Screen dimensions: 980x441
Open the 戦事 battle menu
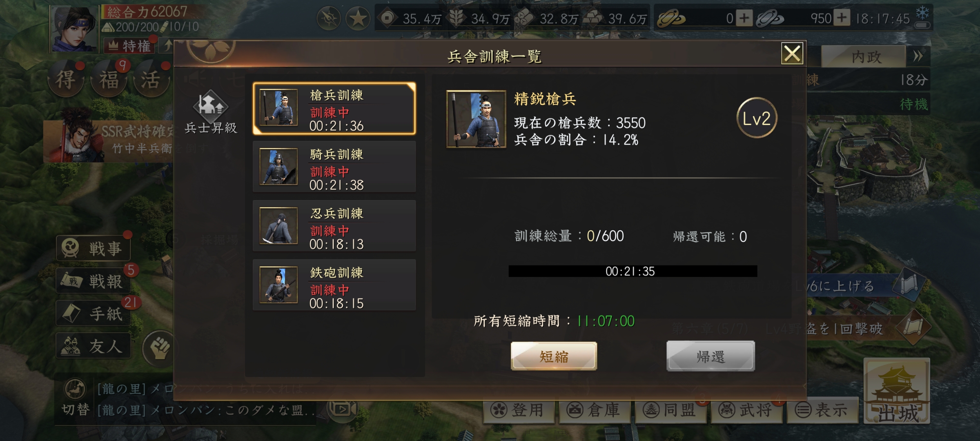coord(93,248)
